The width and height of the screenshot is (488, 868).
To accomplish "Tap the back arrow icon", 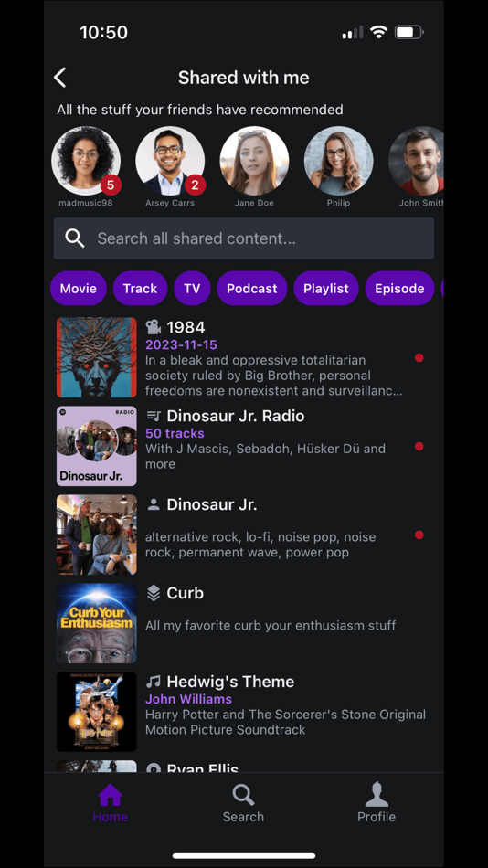I will pos(59,78).
